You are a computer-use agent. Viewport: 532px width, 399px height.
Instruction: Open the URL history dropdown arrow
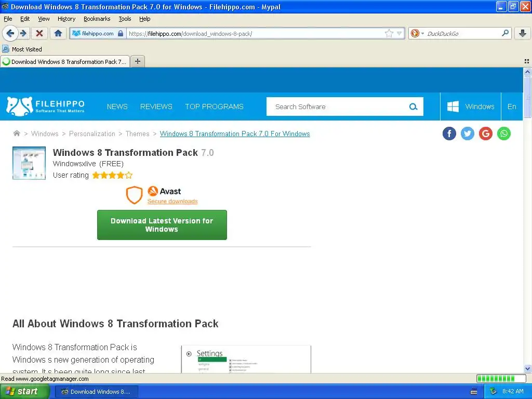pyautogui.click(x=400, y=33)
